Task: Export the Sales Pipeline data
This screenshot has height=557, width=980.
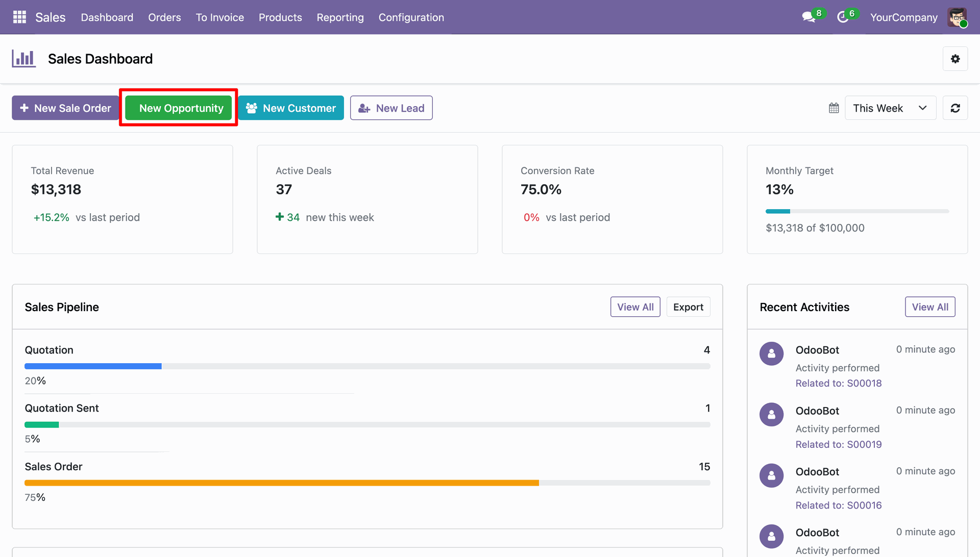Action: click(x=688, y=307)
